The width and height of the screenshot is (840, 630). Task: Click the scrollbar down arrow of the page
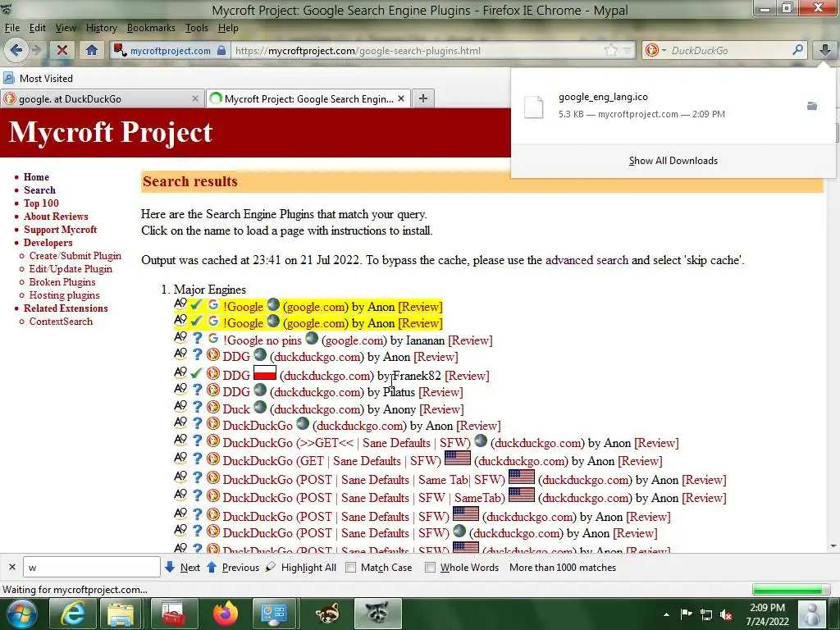[833, 546]
